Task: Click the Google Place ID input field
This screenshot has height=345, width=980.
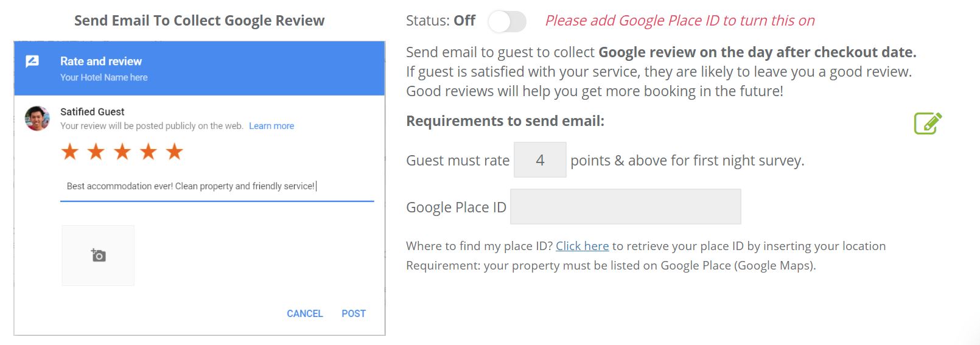Action: [625, 207]
